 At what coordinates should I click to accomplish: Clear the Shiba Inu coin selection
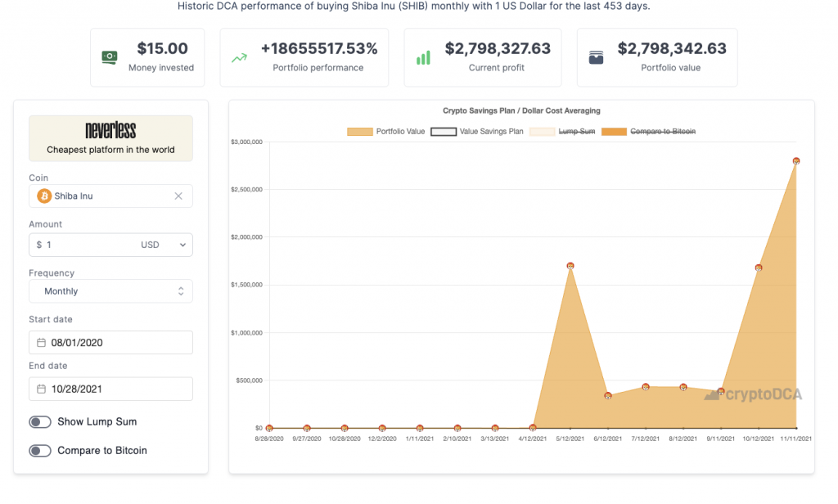(x=178, y=196)
